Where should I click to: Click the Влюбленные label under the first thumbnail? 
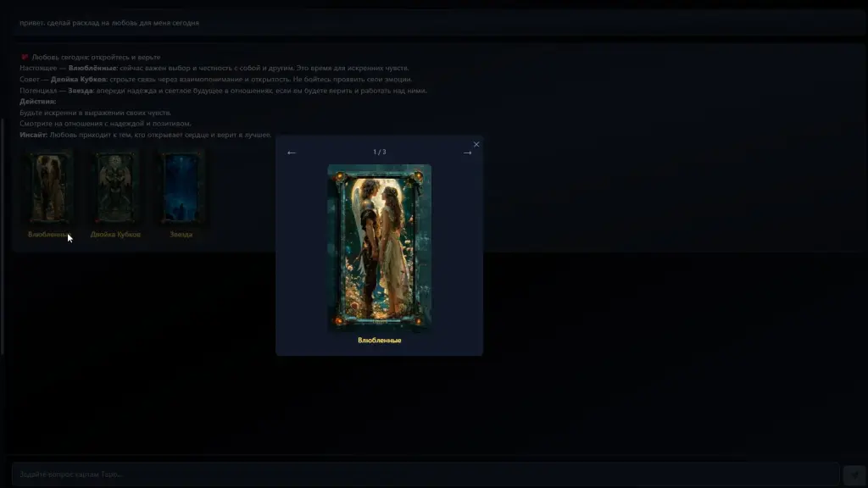point(47,235)
